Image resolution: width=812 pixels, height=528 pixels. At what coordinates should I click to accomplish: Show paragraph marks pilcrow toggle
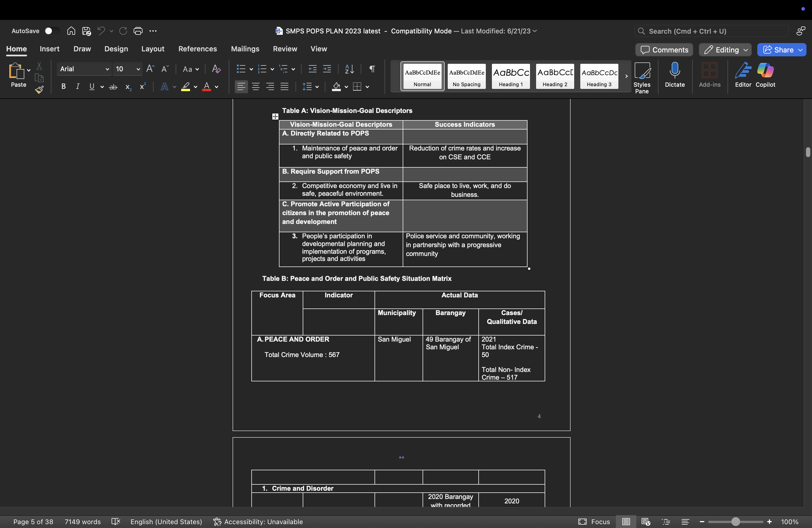coord(372,69)
